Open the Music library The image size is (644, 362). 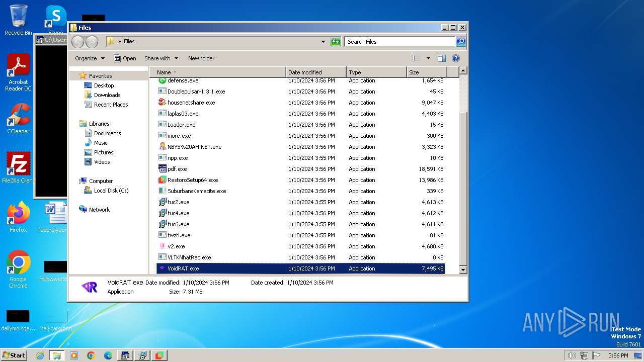tap(101, 143)
